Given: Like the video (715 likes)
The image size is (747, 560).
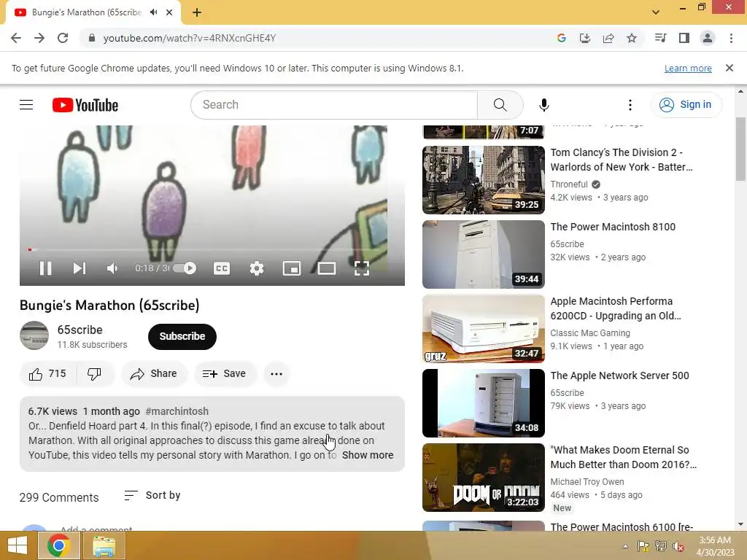Looking at the screenshot, I should 47,374.
